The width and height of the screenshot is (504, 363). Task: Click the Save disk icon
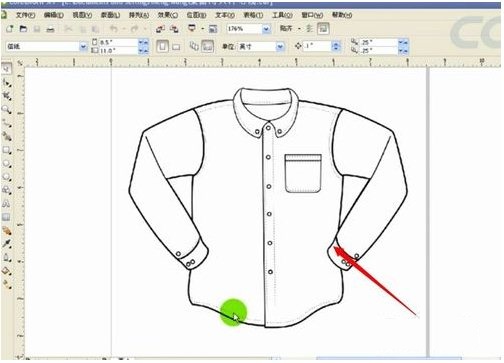[37, 29]
